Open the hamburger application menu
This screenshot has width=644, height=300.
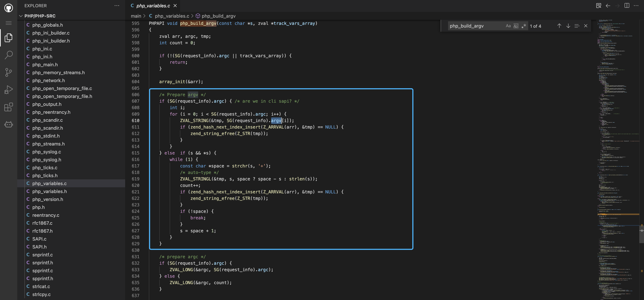click(8, 23)
